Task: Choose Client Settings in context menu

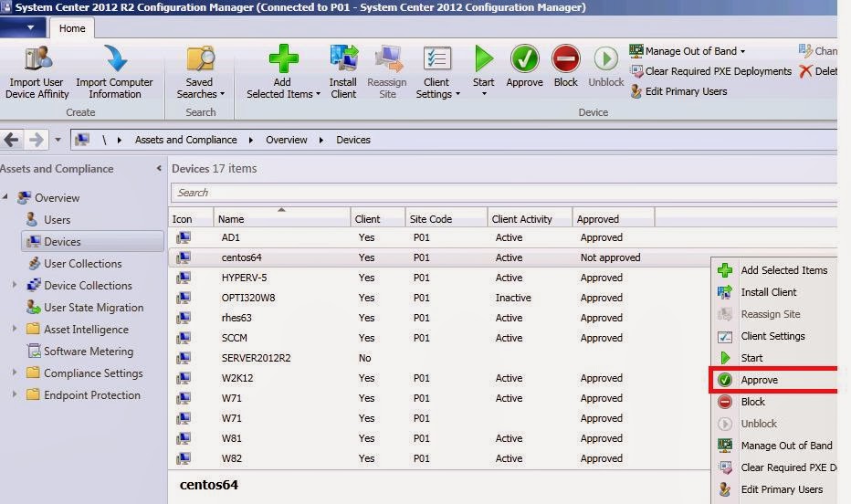Action: coord(775,336)
